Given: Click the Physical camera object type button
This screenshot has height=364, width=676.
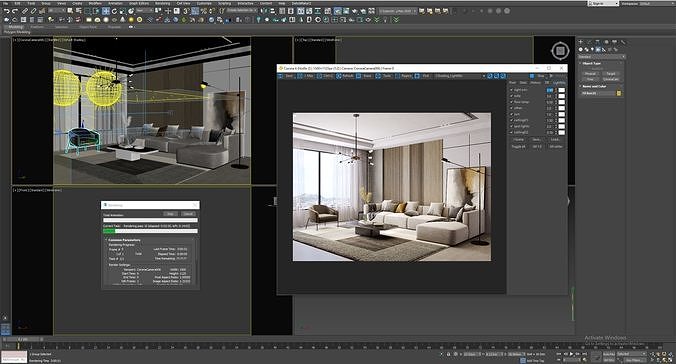Looking at the screenshot, I should click(590, 74).
